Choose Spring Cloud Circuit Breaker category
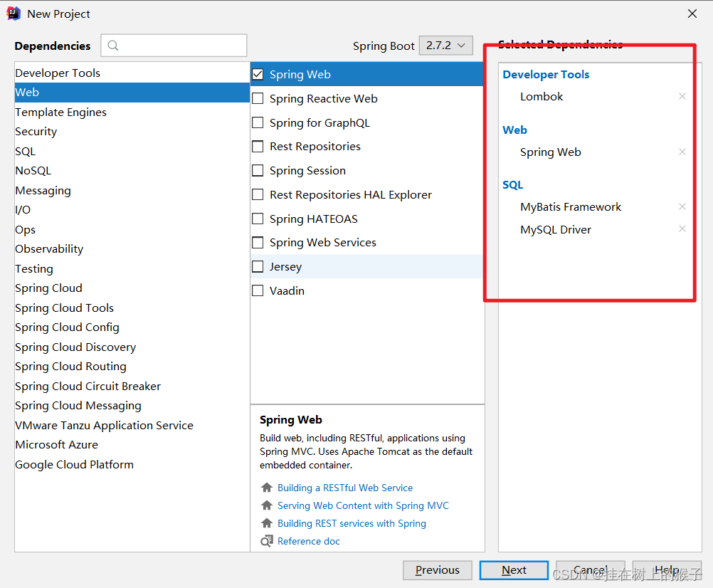713x588 pixels. (x=132, y=386)
